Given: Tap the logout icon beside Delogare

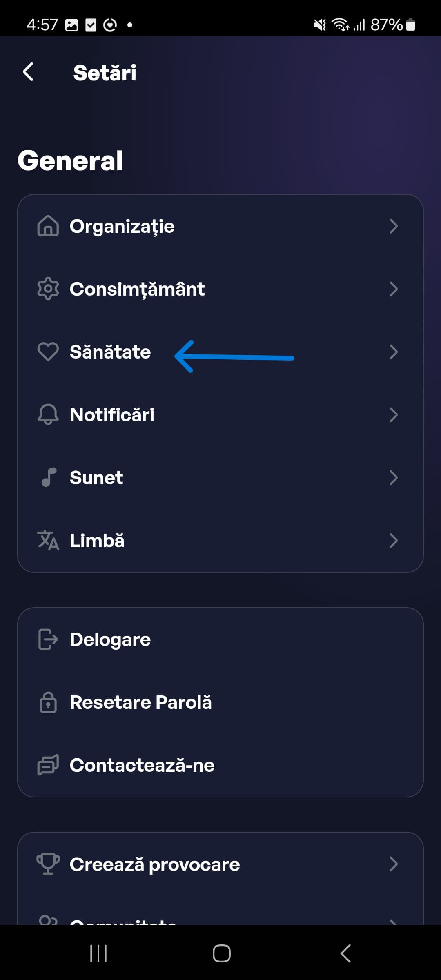Looking at the screenshot, I should (x=48, y=639).
